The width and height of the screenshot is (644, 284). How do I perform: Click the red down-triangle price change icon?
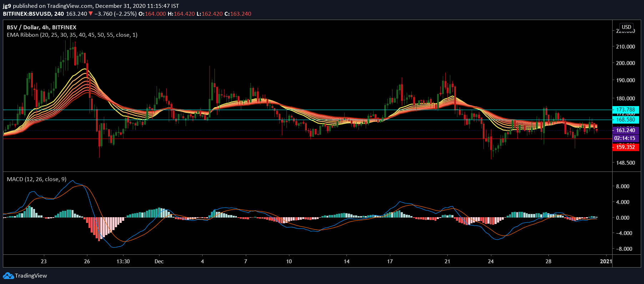[91, 14]
